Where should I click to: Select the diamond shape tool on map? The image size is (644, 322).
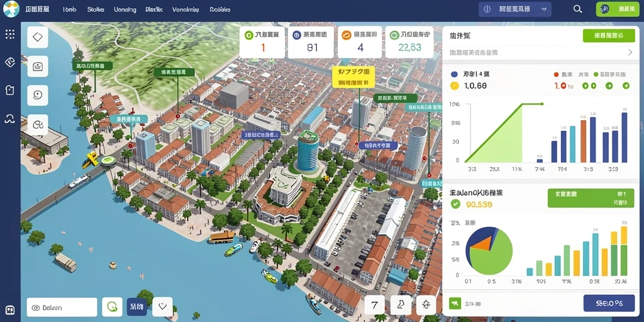(38, 37)
